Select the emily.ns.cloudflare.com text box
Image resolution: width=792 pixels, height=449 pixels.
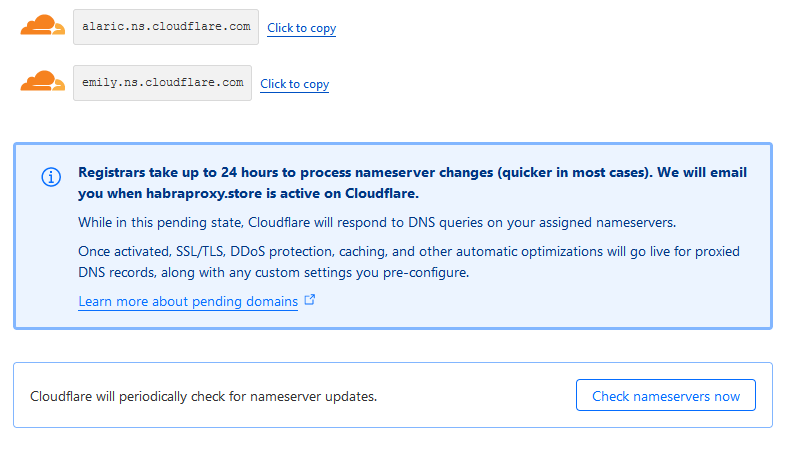pyautogui.click(x=162, y=83)
